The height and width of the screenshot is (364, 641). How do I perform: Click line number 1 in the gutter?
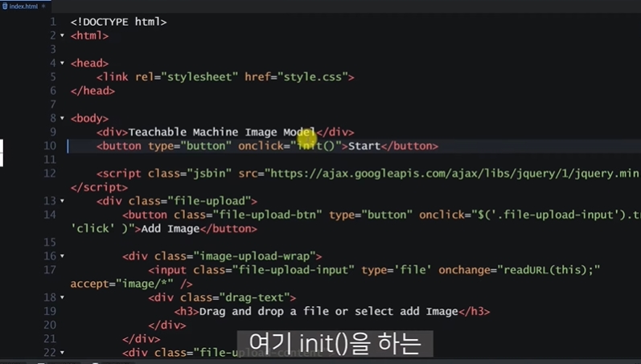tap(53, 22)
